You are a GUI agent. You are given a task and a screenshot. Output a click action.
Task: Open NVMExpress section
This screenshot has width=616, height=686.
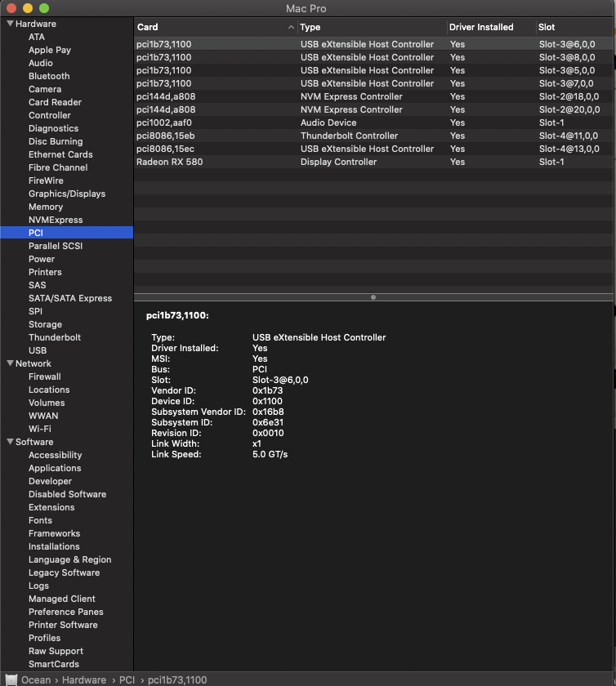point(56,220)
